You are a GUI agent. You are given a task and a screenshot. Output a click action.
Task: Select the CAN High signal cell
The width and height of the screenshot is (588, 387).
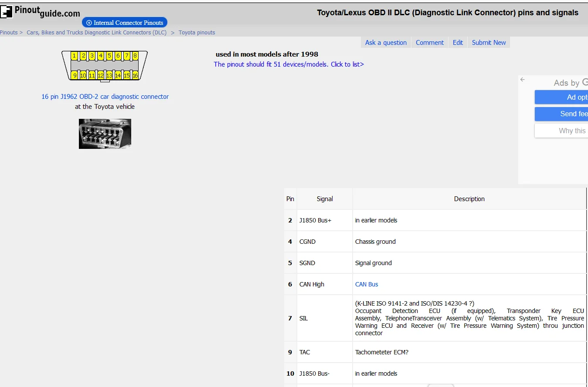click(325, 284)
